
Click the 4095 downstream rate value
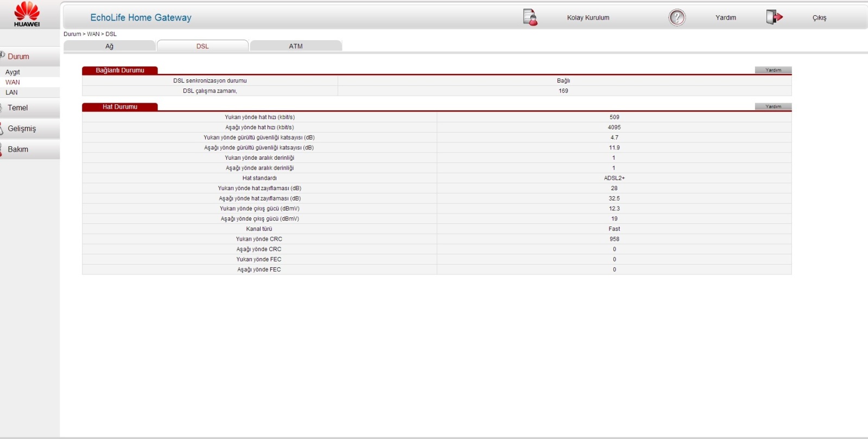coord(614,127)
